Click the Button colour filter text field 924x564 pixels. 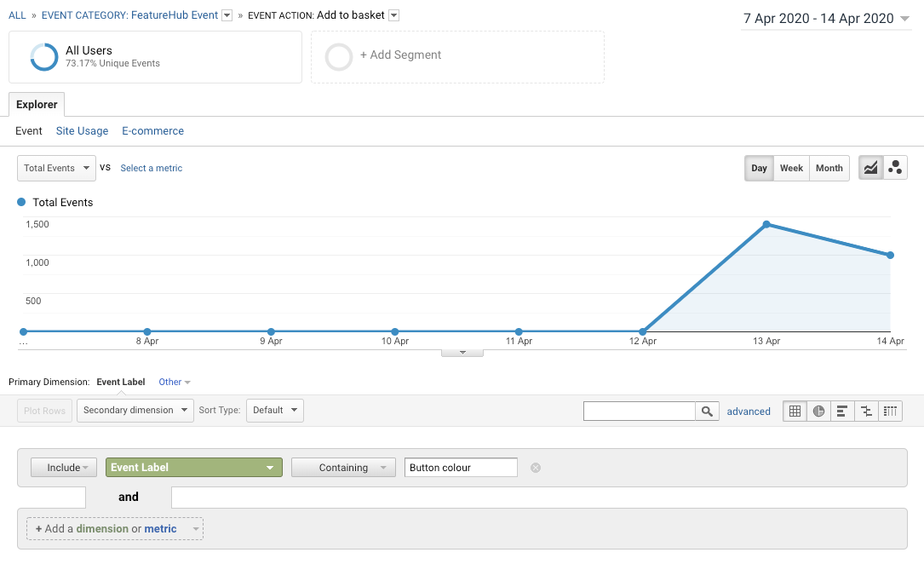coord(461,467)
